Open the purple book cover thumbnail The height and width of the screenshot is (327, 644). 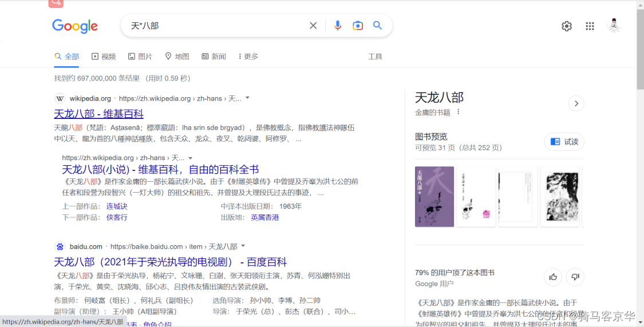tap(434, 197)
